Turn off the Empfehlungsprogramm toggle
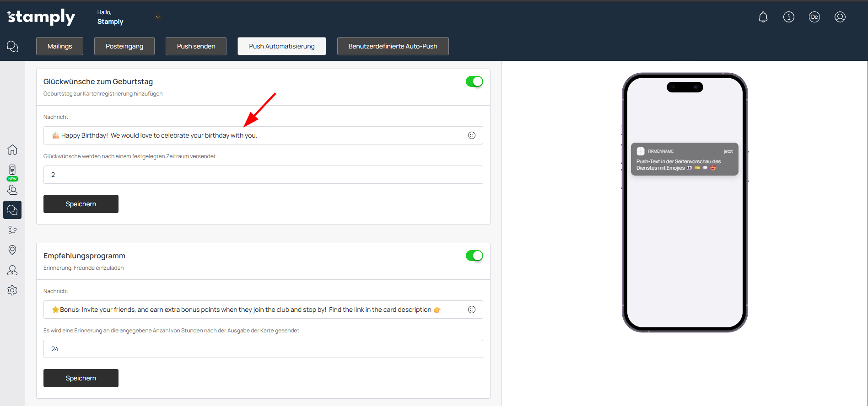868x406 pixels. click(x=474, y=256)
